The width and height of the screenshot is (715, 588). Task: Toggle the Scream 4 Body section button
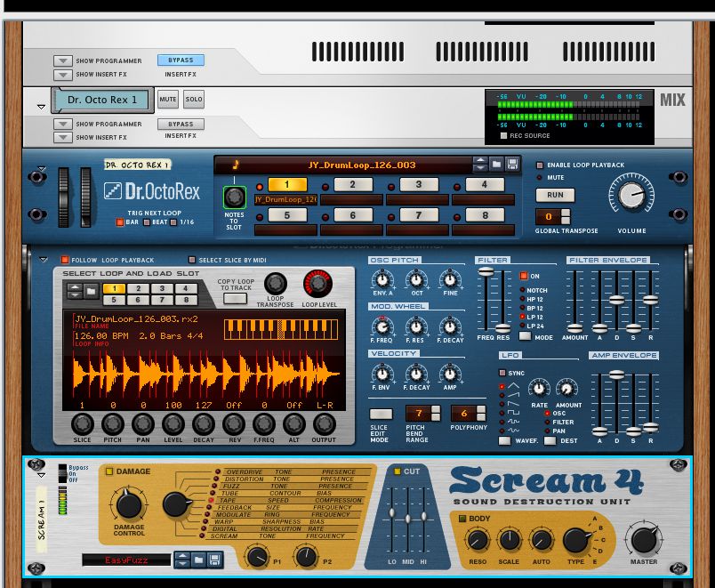(x=462, y=519)
